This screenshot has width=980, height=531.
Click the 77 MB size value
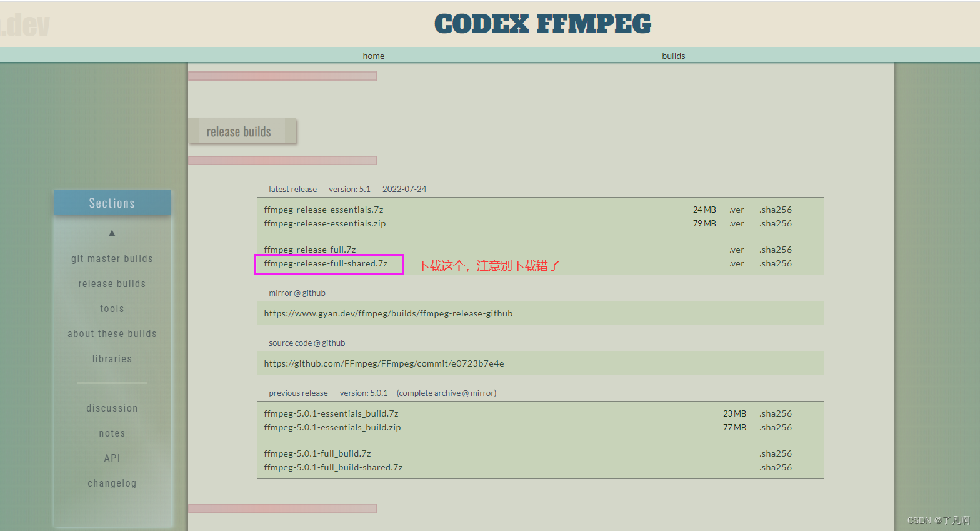pos(734,427)
